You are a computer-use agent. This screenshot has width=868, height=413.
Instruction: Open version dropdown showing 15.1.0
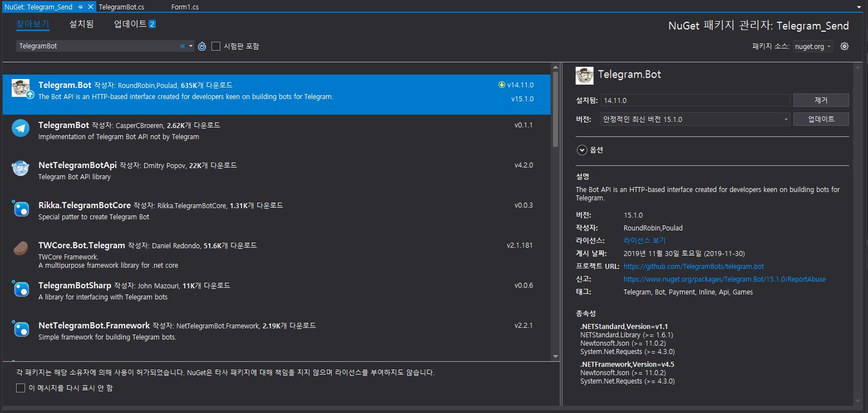[x=695, y=119]
